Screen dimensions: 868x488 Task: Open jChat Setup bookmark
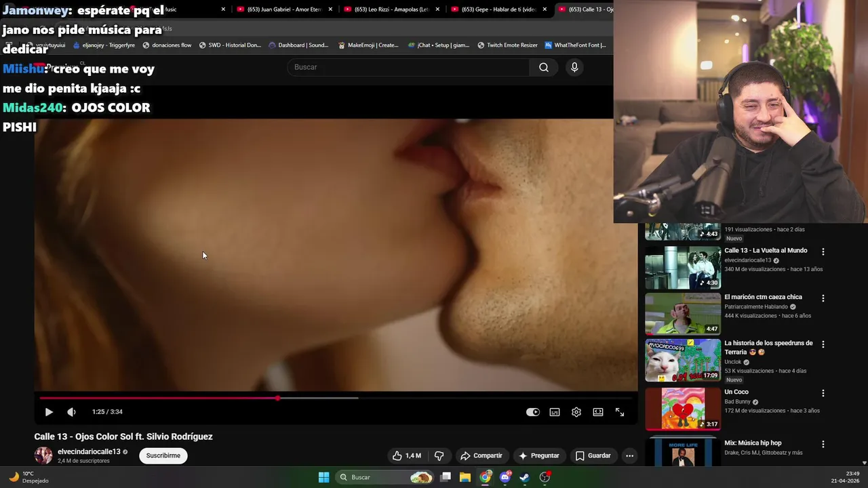click(439, 45)
